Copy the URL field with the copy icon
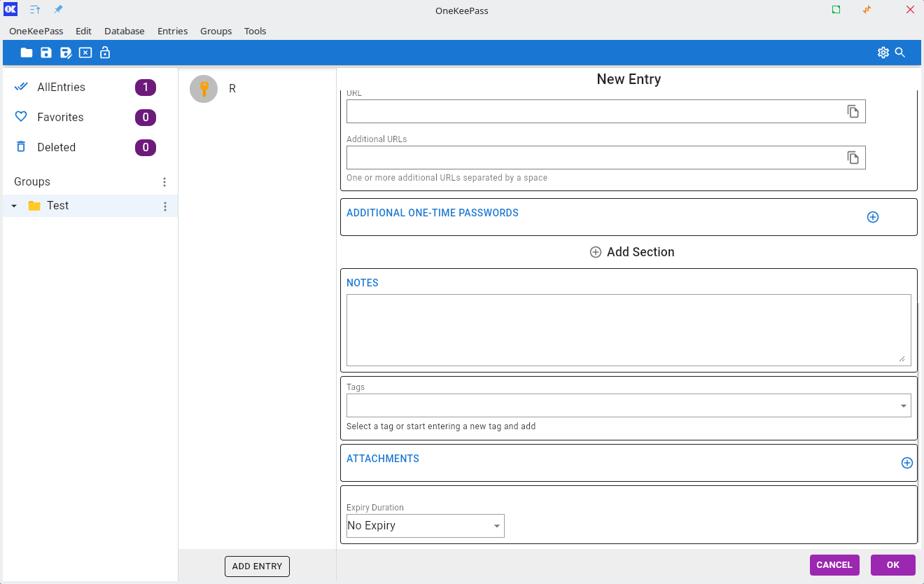Viewport: 924px width, 584px height. click(x=853, y=111)
